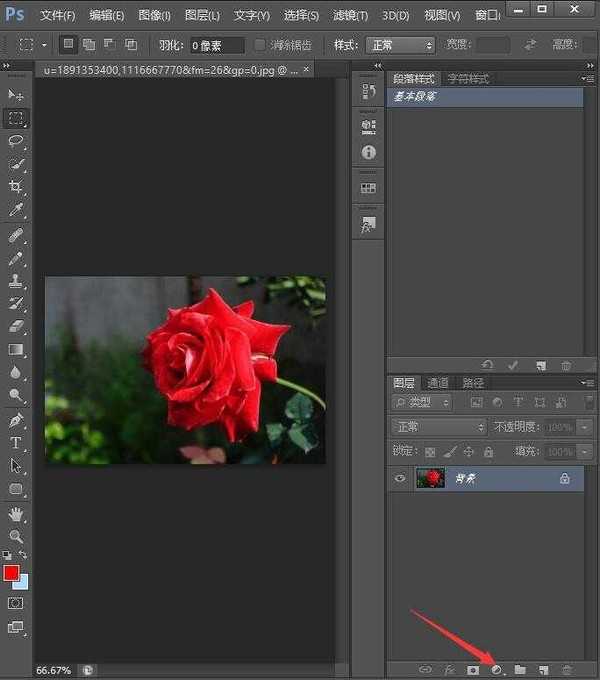Create new fill or adjustment layer
The width and height of the screenshot is (600, 680).
coord(496,669)
